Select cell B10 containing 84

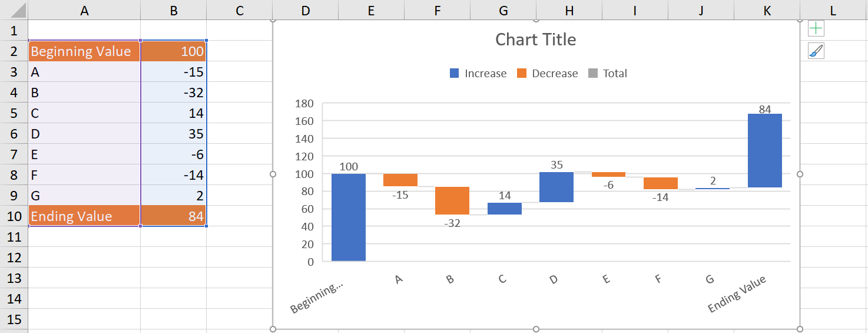pos(174,216)
